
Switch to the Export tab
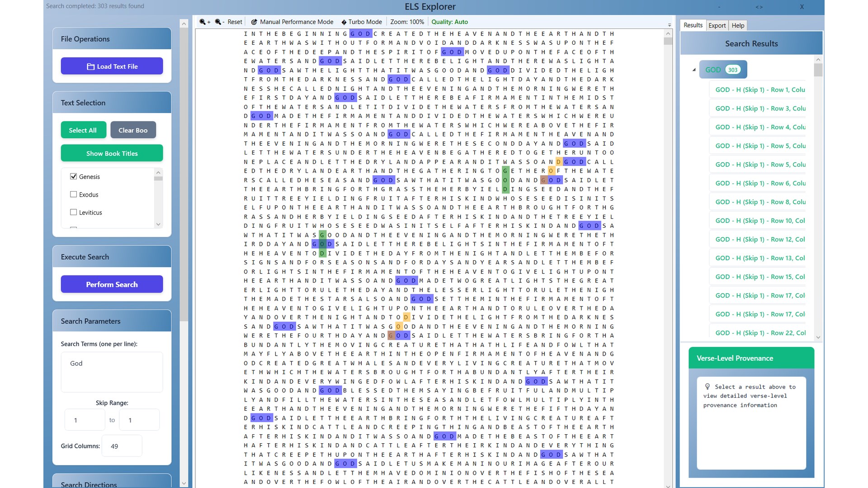[717, 25]
